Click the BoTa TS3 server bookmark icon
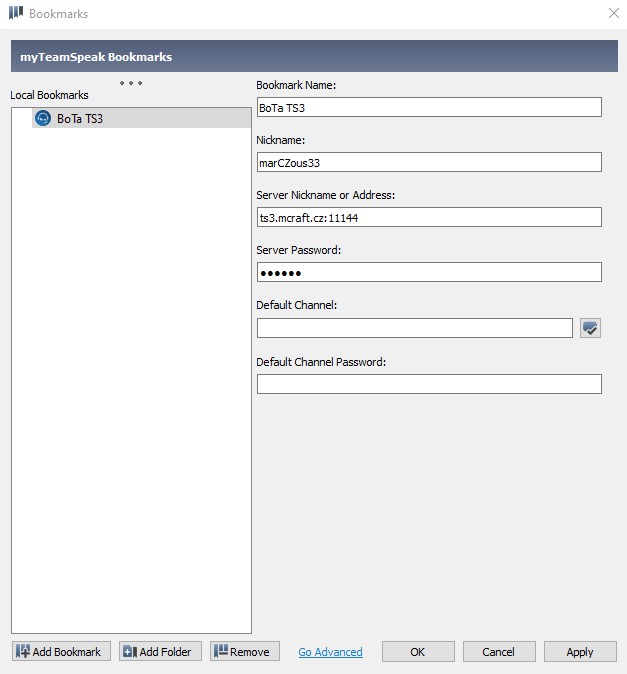Screen dimensions: 627x674 point(43,118)
